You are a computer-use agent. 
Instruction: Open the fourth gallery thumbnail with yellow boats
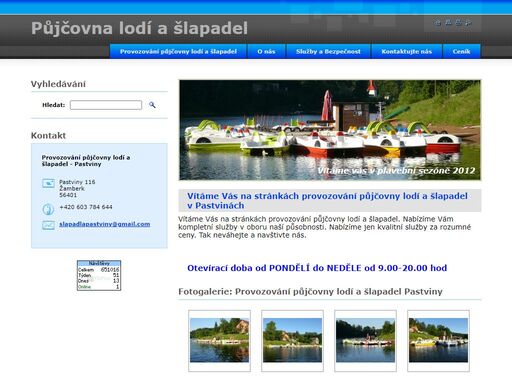pyautogui.click(x=438, y=340)
